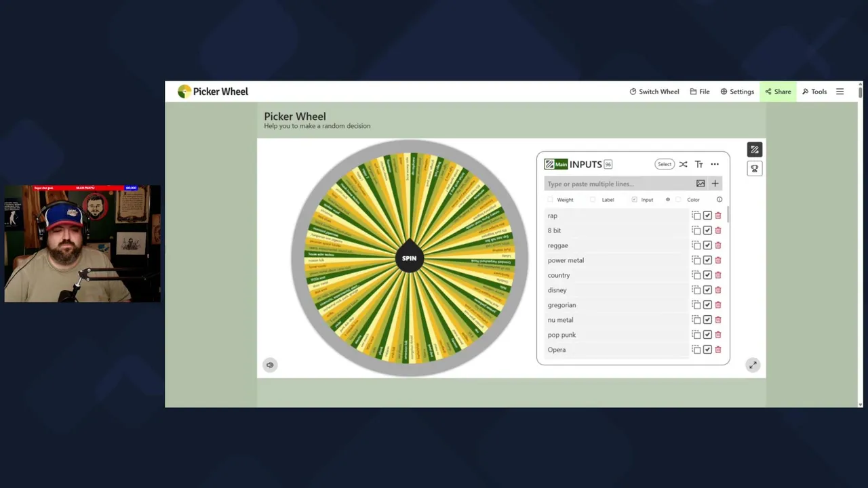
Task: Add input with the plus icon
Action: [715, 184]
